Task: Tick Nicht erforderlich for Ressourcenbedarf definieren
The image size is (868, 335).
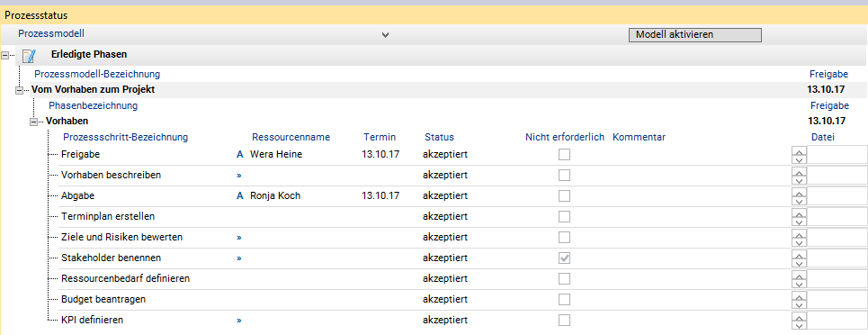Action: (x=564, y=278)
